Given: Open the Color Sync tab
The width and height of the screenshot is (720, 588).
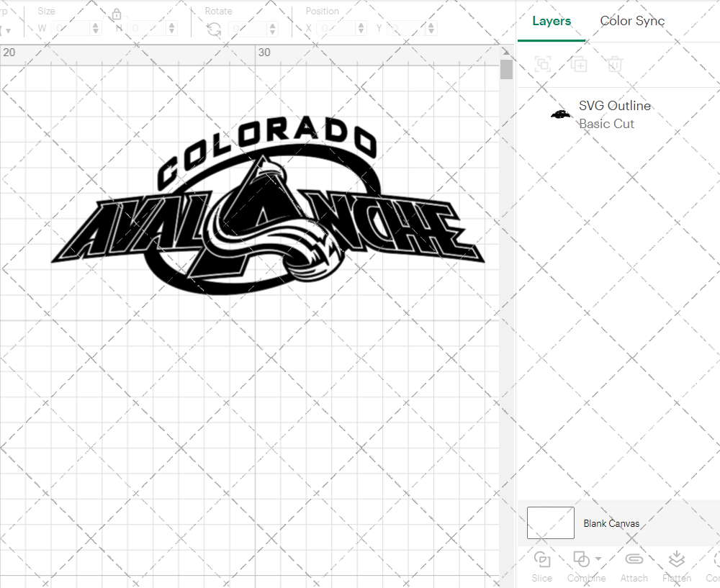Looking at the screenshot, I should [632, 21].
